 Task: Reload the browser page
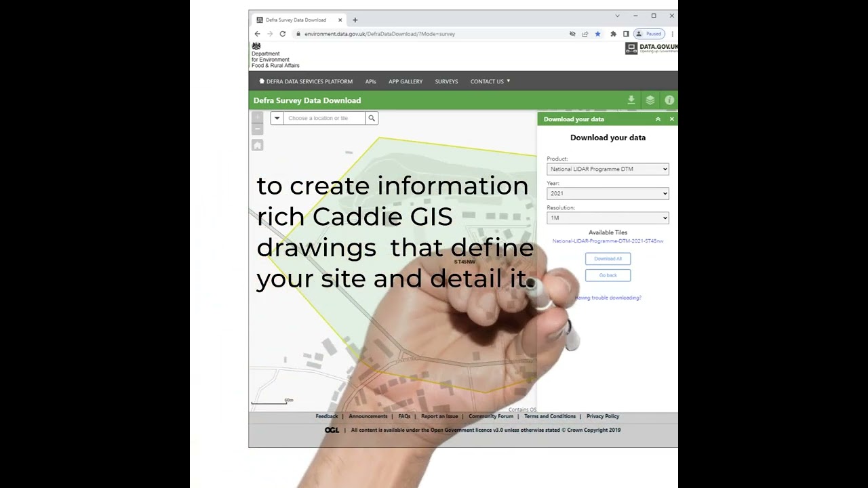coord(283,34)
